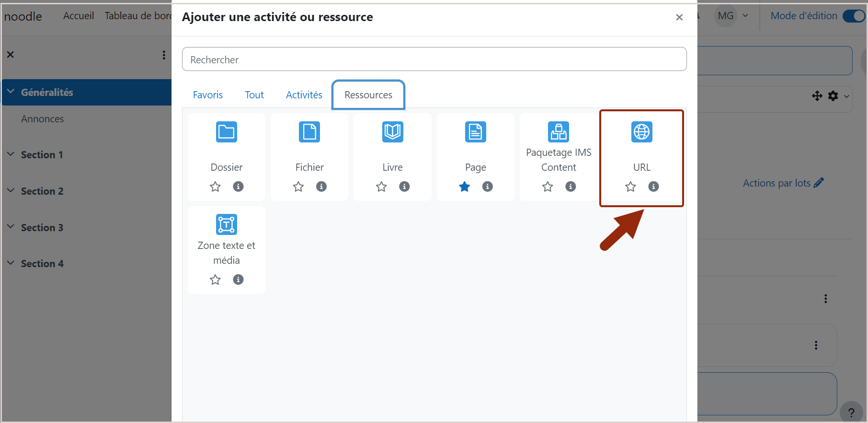Open info for Page
This screenshot has width=868, height=423.
pyautogui.click(x=488, y=187)
